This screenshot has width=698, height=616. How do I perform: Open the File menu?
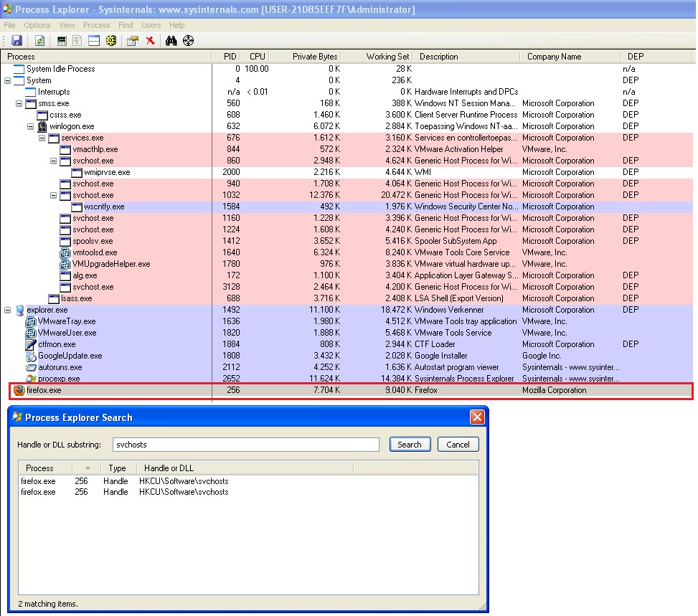tap(9, 25)
